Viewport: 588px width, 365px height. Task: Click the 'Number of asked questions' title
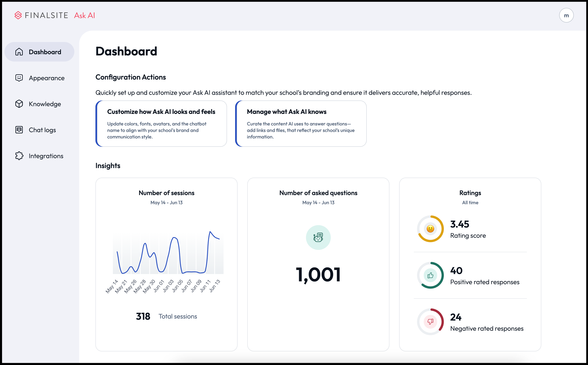pos(318,193)
